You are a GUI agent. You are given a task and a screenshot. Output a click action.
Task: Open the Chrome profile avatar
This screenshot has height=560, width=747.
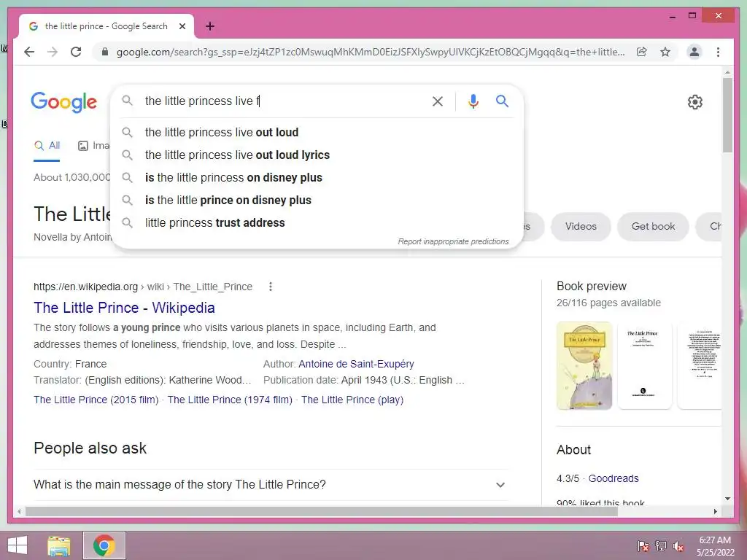click(x=694, y=52)
